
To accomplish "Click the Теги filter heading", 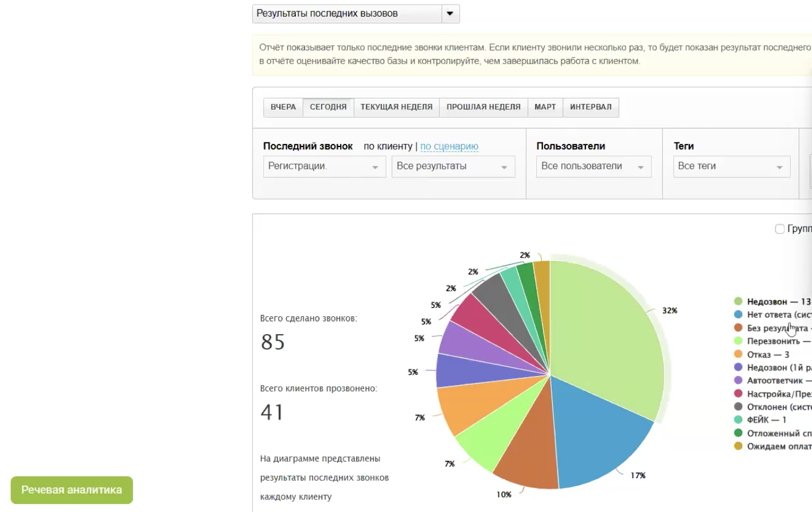I will [x=684, y=146].
